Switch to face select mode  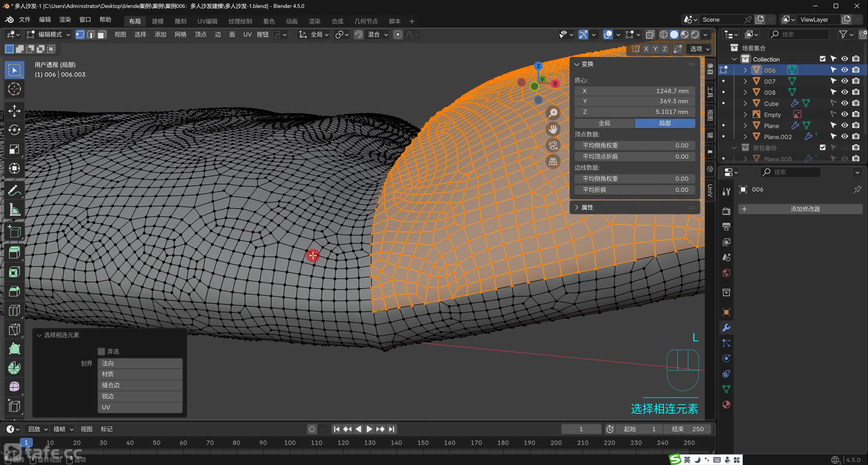click(102, 35)
